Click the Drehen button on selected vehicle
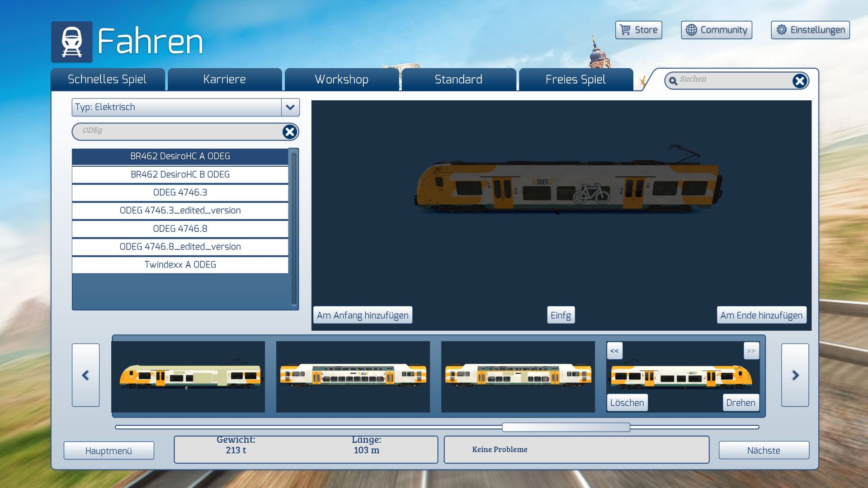868x488 pixels. (x=741, y=403)
